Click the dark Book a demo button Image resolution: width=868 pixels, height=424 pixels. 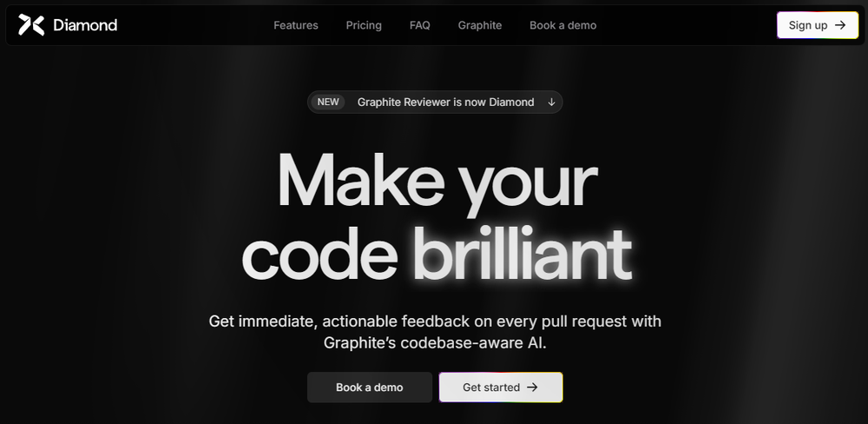tap(370, 388)
